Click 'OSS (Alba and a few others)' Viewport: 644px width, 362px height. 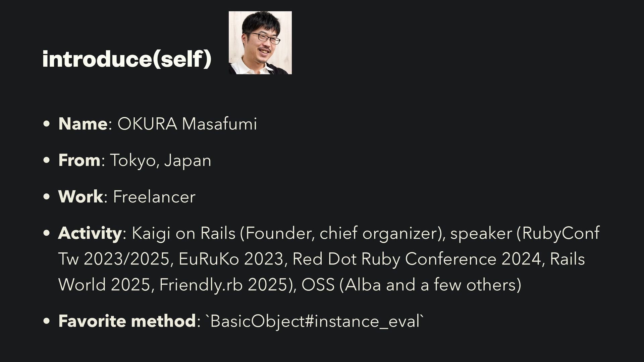pos(412,285)
